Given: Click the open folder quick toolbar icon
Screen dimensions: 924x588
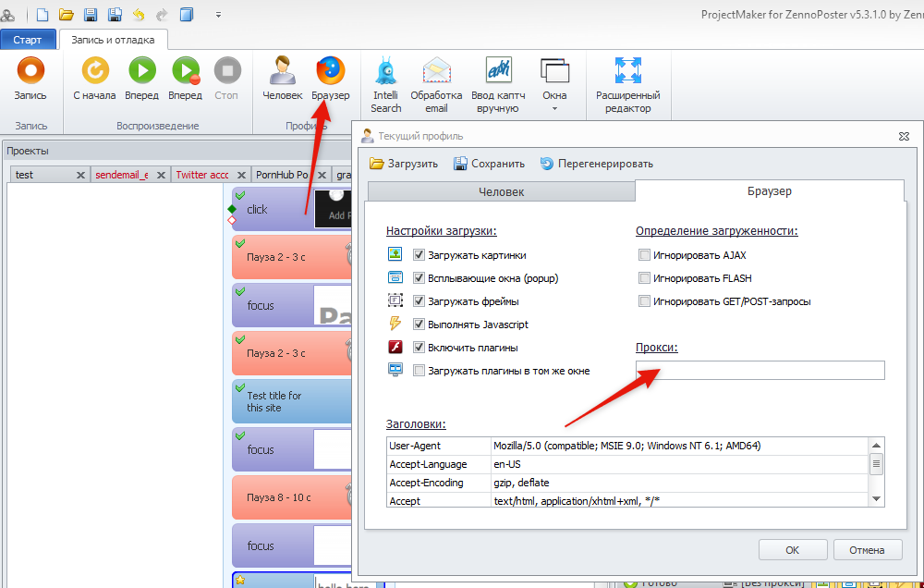Looking at the screenshot, I should (66, 14).
